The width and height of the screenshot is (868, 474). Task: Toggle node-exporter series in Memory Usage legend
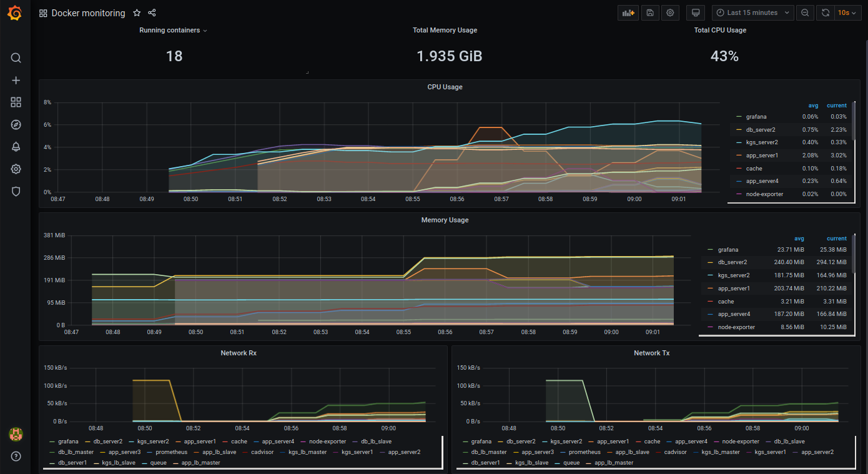pos(736,327)
